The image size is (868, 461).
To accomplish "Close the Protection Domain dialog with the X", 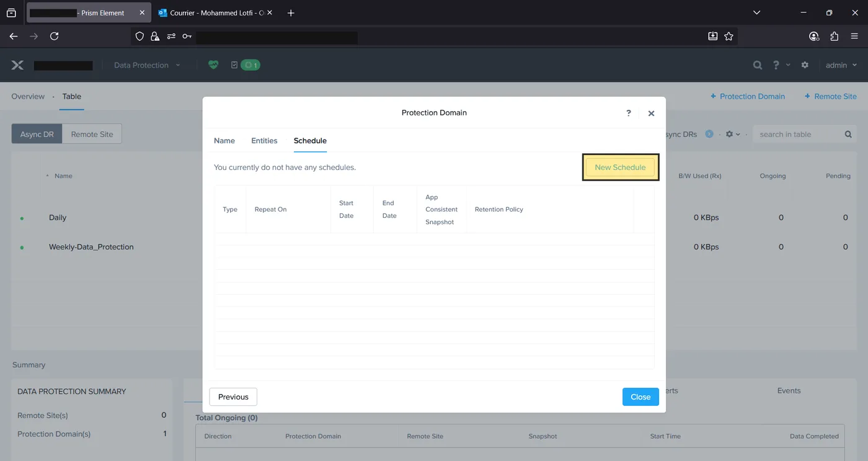I will [651, 114].
